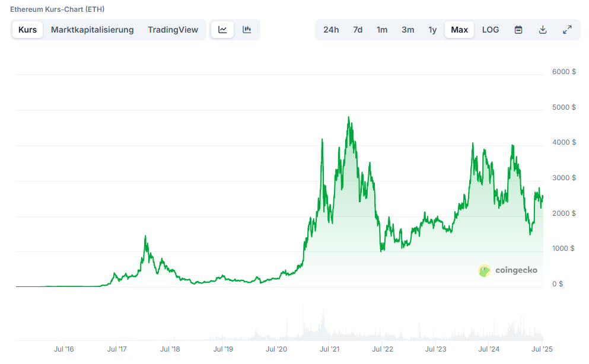
Task: Select the line chart view icon
Action: (222, 30)
